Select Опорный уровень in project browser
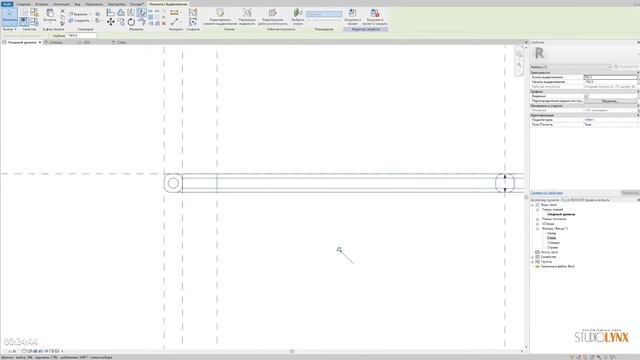The image size is (640, 360). point(561,214)
